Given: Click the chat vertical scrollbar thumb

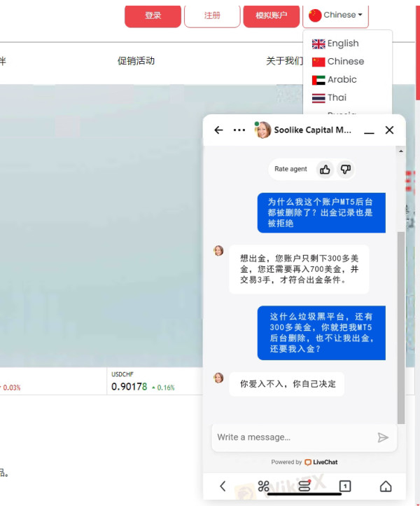Looking at the screenshot, I should [401, 327].
